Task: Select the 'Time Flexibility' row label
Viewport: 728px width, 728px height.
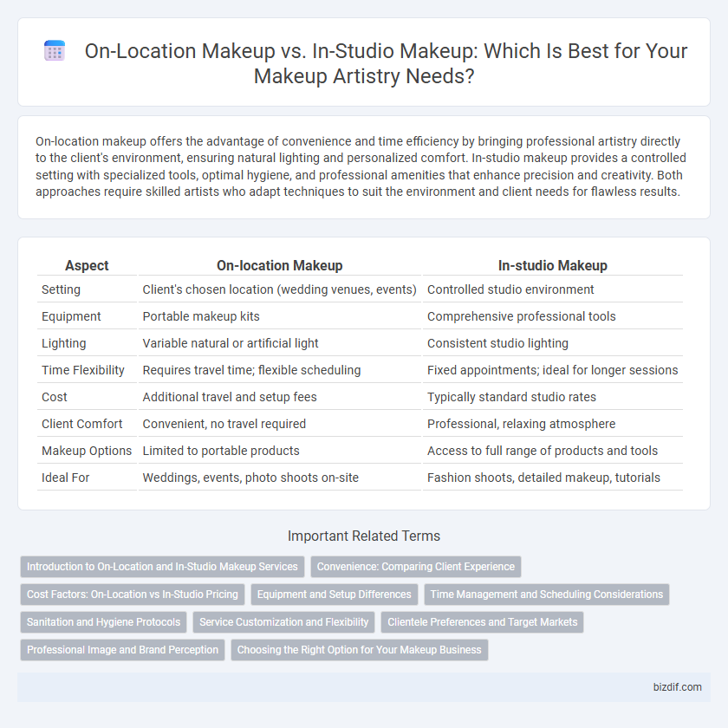Action: pyautogui.click(x=83, y=371)
